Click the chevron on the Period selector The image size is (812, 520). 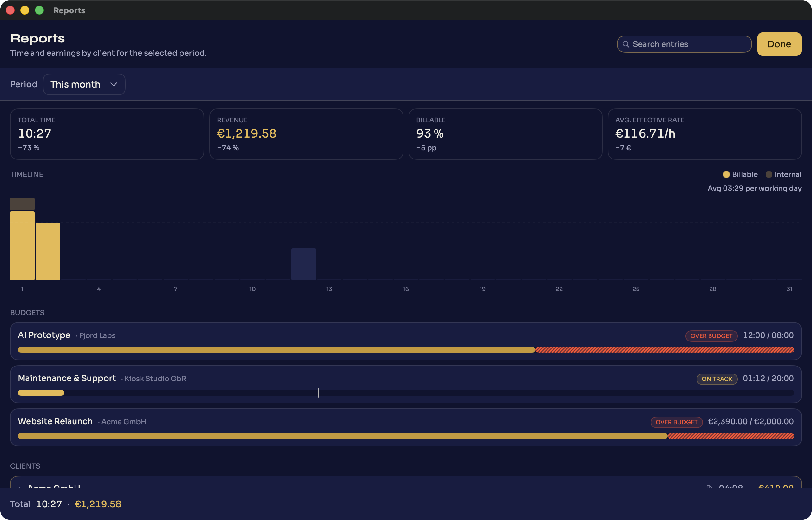pyautogui.click(x=114, y=84)
